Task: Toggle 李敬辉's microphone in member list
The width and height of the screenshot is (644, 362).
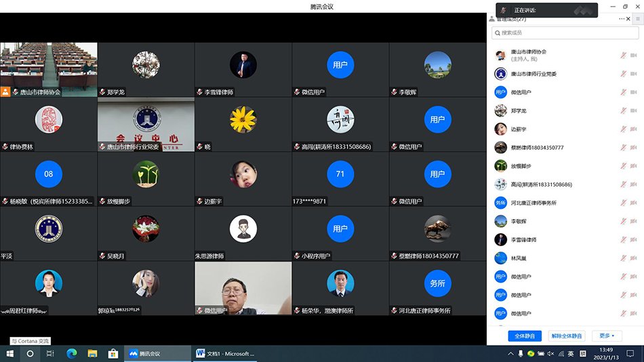Action: [x=623, y=221]
